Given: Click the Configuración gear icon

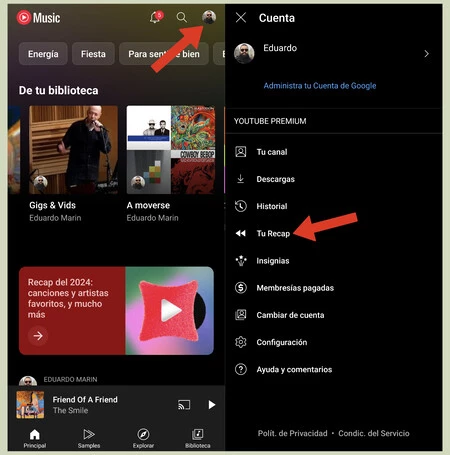Looking at the screenshot, I should coord(241,342).
